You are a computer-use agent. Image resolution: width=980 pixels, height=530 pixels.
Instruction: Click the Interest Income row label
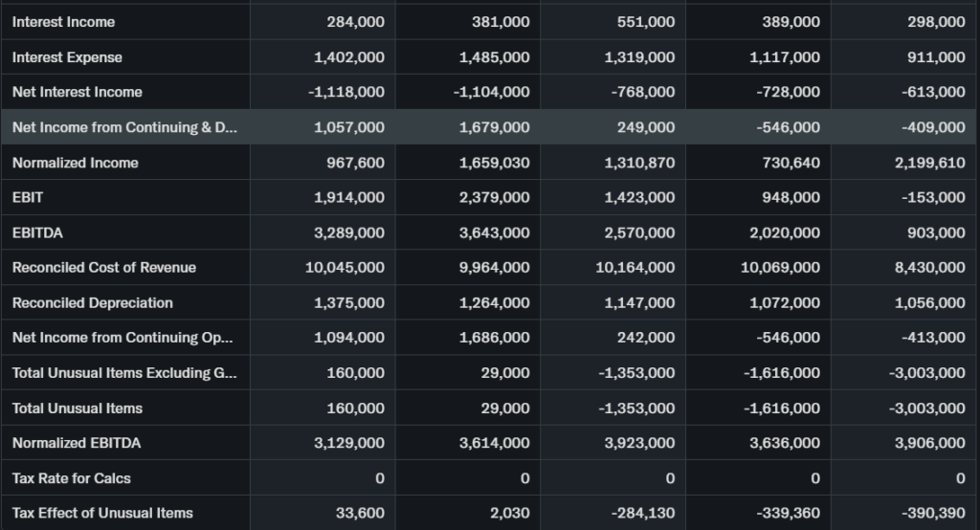click(x=63, y=22)
